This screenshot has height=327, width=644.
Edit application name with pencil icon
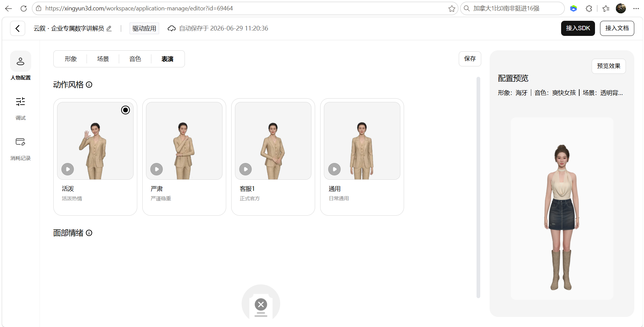(x=109, y=29)
